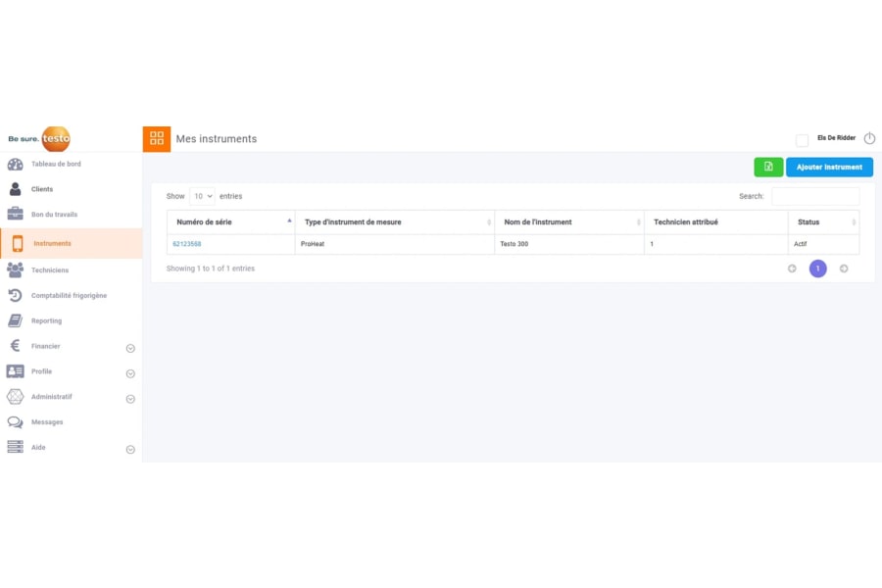The image size is (882, 588).
Task: Open the entries count dropdown showing 10
Action: [202, 196]
